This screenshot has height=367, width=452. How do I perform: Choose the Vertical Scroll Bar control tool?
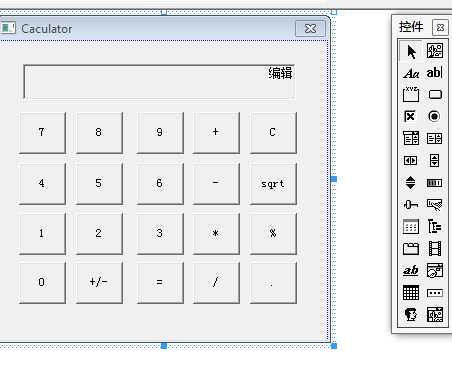coord(435,161)
